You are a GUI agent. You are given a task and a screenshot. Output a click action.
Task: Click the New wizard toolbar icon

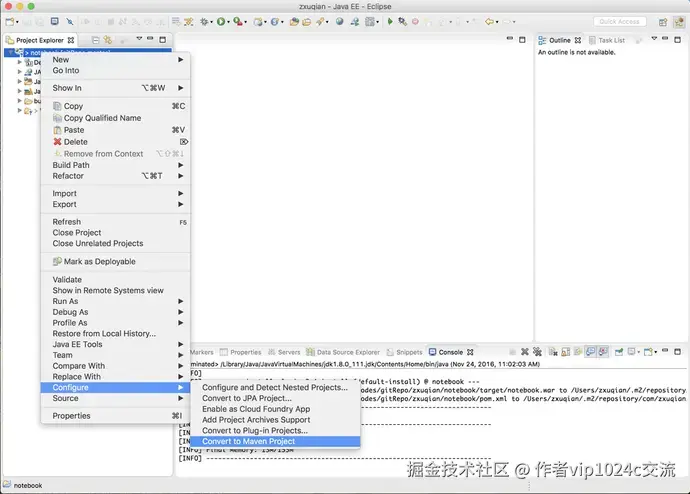click(x=10, y=22)
